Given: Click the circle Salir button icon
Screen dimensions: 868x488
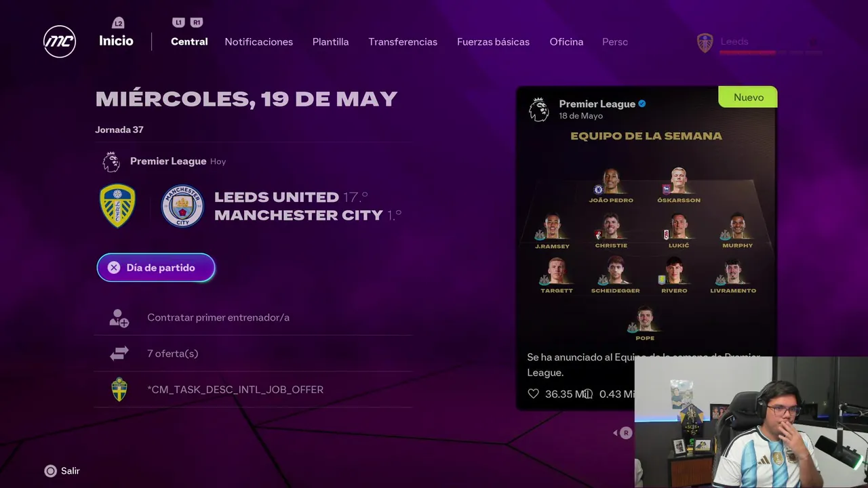Looking at the screenshot, I should (50, 471).
